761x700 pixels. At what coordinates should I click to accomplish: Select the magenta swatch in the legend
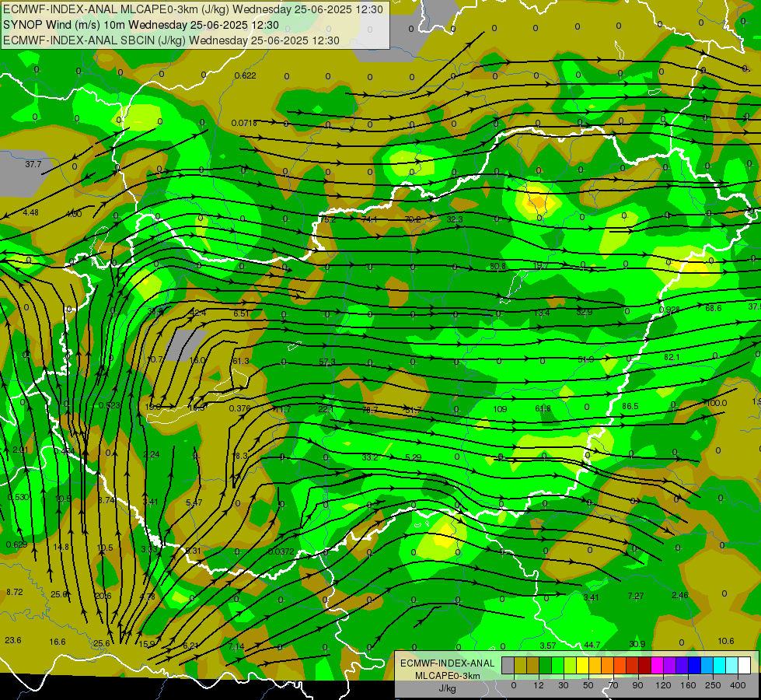click(x=658, y=665)
